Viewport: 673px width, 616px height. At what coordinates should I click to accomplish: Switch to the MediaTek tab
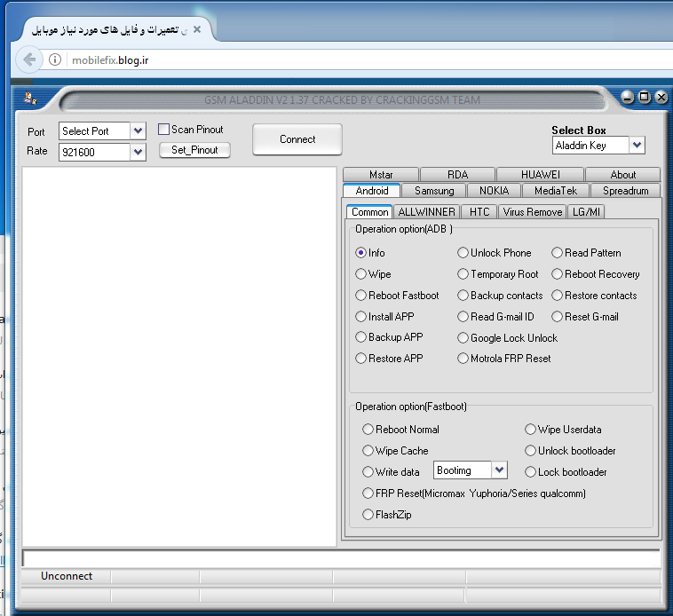coord(556,191)
